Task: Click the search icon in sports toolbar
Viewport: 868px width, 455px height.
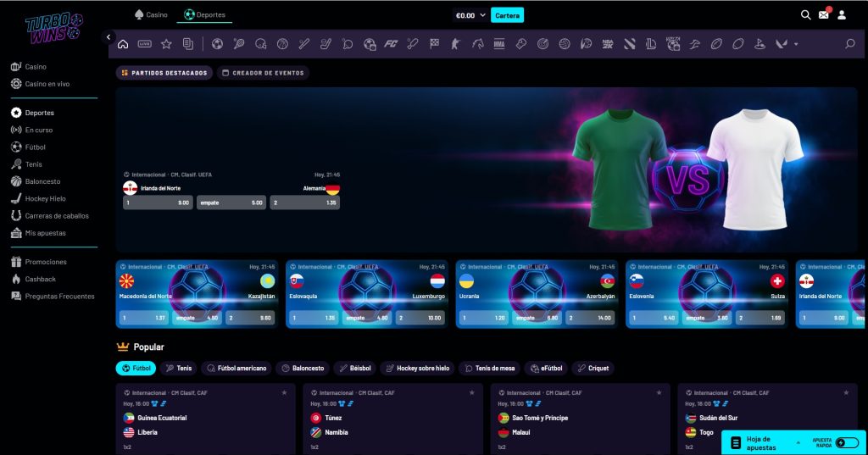Action: click(849, 44)
